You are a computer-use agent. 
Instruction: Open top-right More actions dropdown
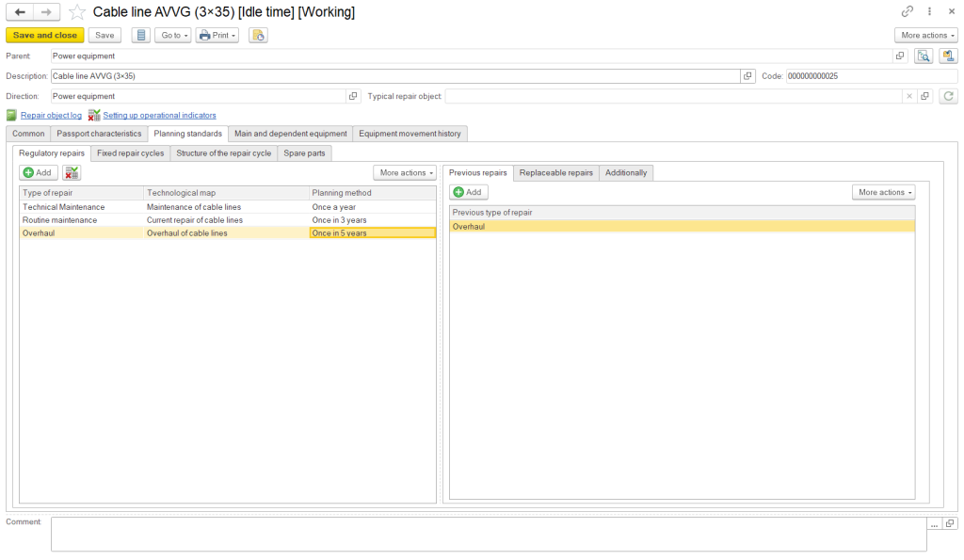pyautogui.click(x=925, y=35)
